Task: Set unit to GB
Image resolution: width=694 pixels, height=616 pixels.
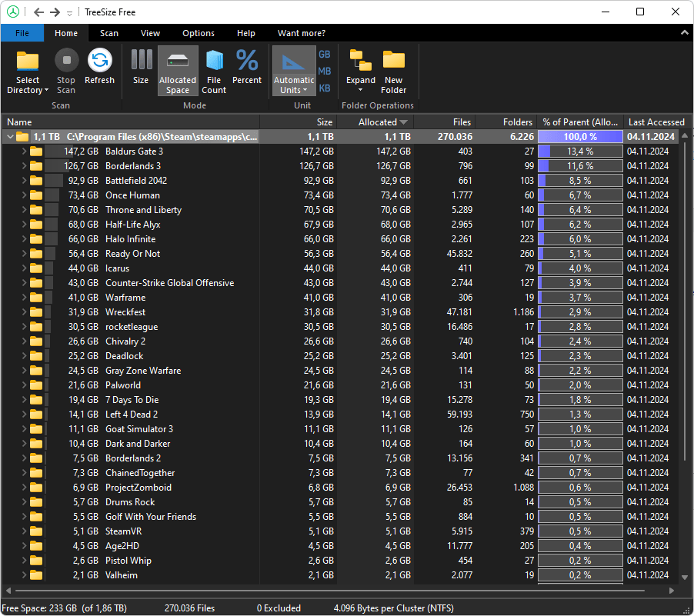Action: pyautogui.click(x=325, y=55)
